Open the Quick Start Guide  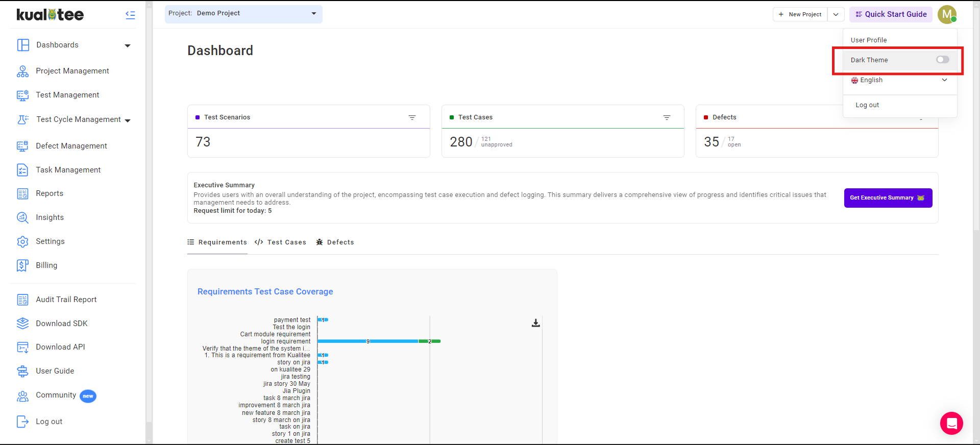[x=891, y=14]
